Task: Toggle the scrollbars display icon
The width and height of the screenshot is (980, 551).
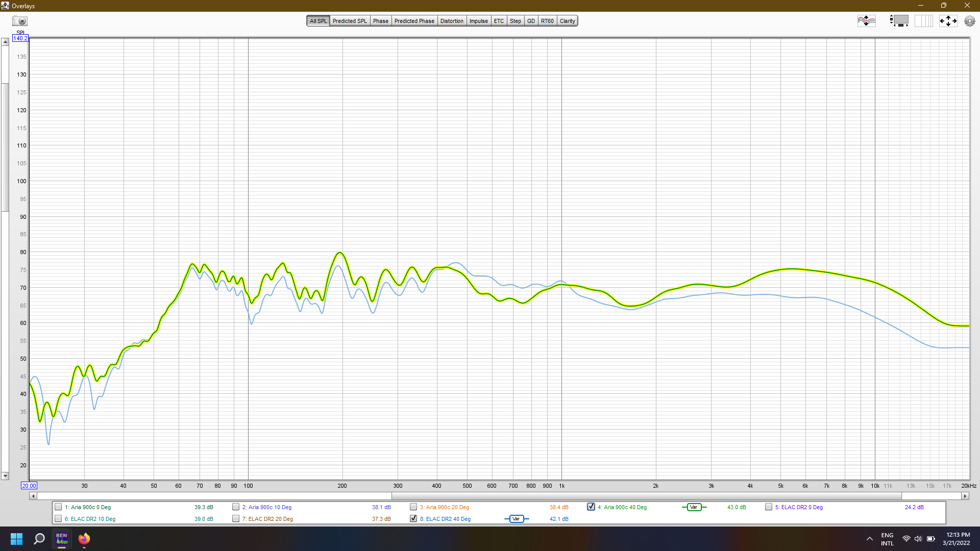Action: (x=899, y=21)
